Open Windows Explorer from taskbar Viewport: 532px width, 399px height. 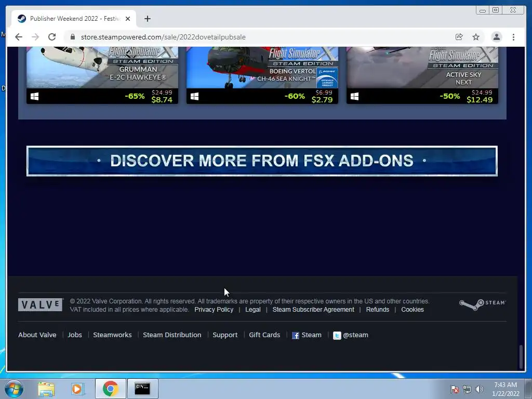click(x=46, y=389)
